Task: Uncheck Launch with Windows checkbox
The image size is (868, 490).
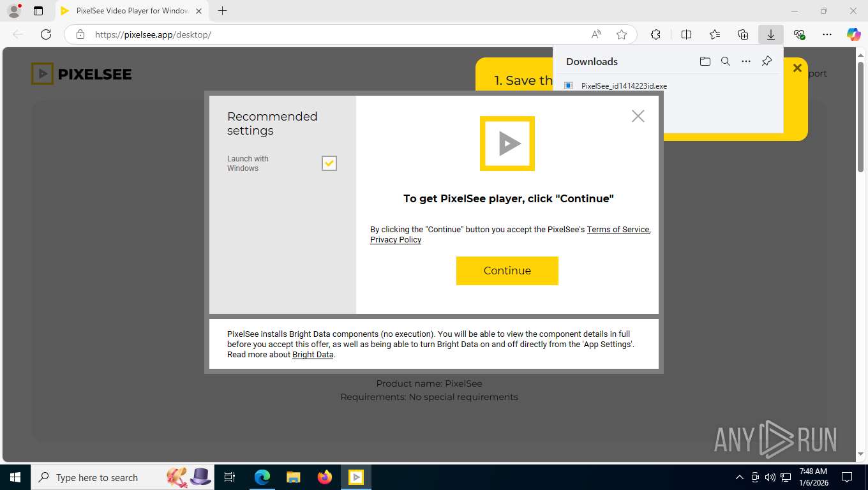Action: (329, 163)
